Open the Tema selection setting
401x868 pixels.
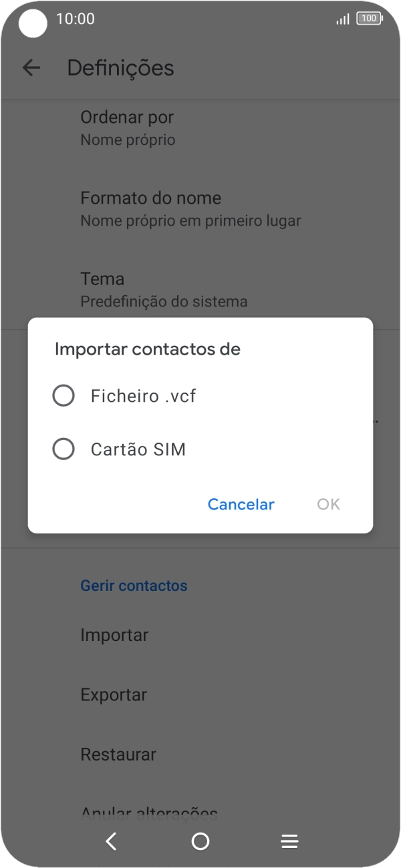pos(102,288)
